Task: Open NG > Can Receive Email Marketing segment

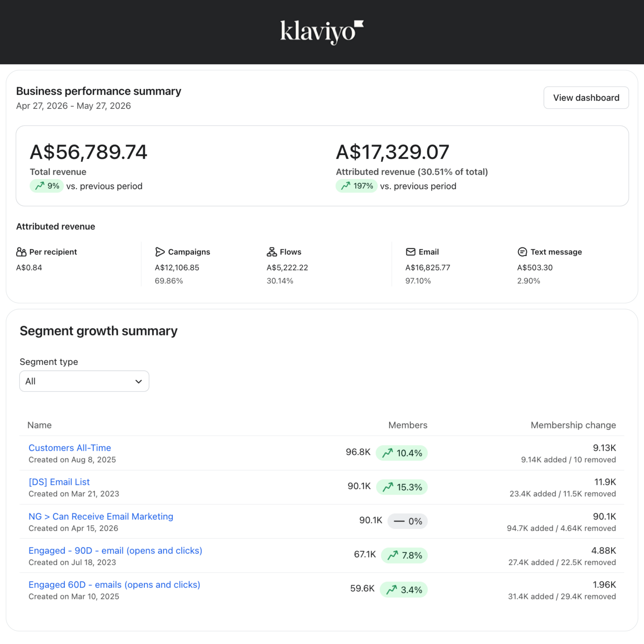Action: (x=101, y=516)
